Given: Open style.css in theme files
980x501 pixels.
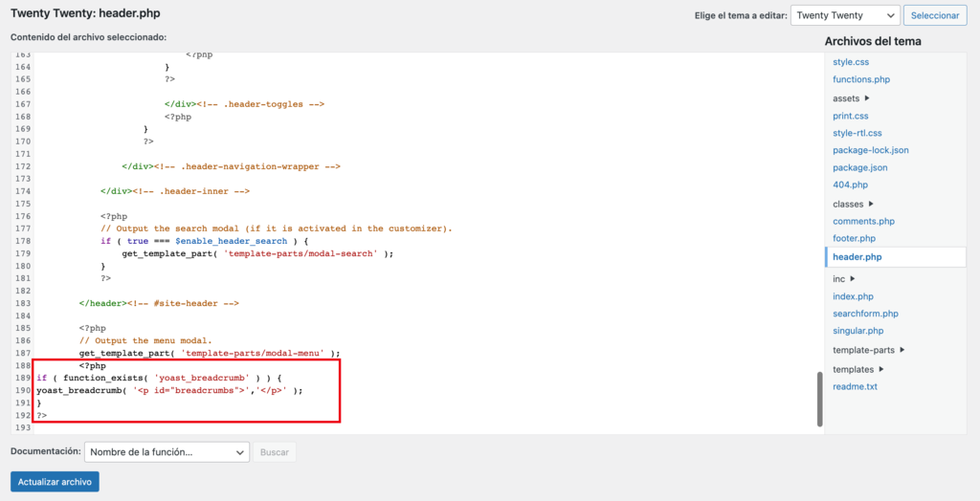Looking at the screenshot, I should (x=850, y=62).
